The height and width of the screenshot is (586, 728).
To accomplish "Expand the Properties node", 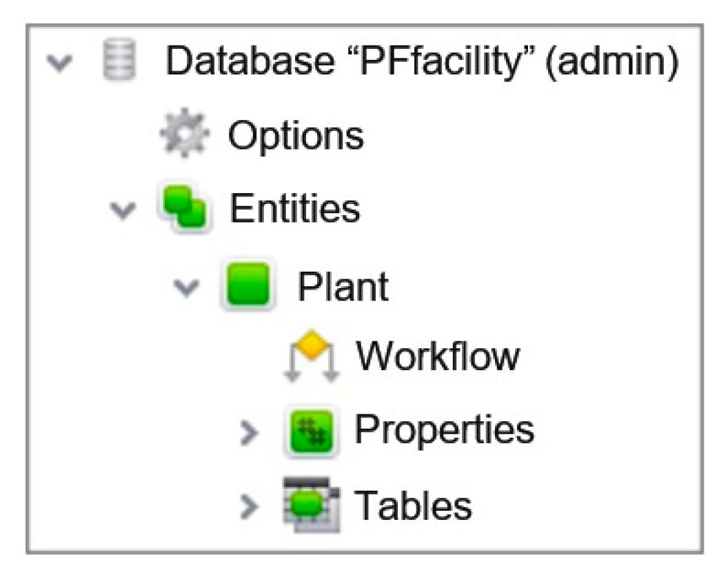I will [x=250, y=433].
